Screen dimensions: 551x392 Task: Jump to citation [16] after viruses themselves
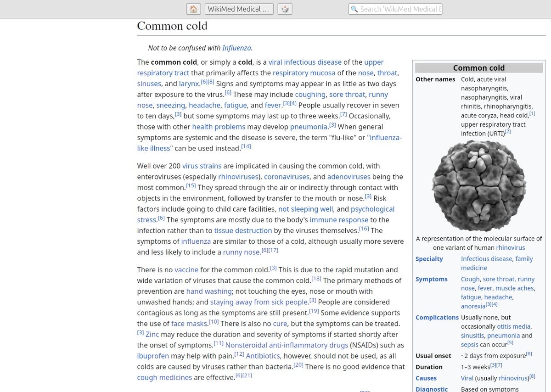click(364, 229)
